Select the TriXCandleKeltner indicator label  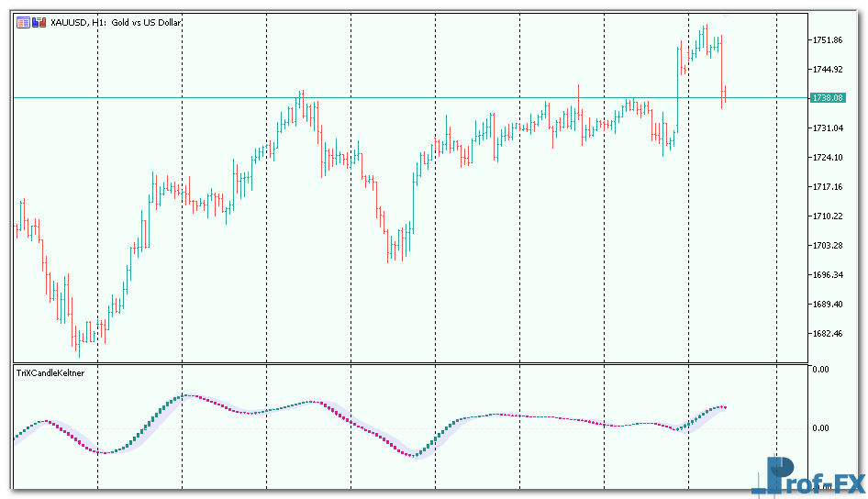pyautogui.click(x=50, y=373)
